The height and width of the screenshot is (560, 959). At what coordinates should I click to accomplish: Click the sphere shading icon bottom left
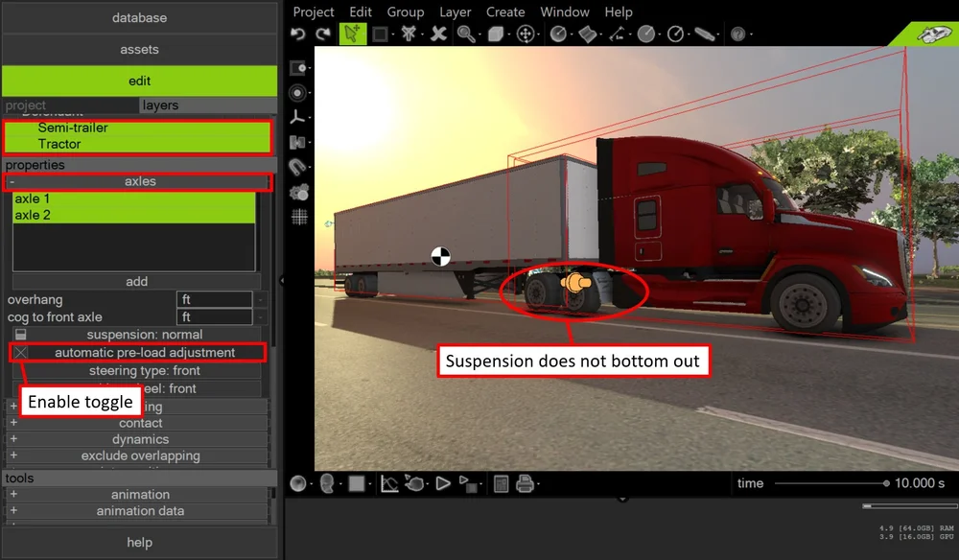[x=298, y=483]
